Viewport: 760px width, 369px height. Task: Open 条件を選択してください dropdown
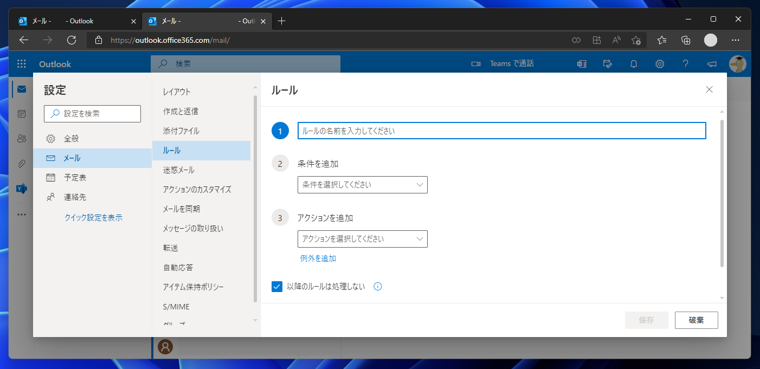[x=363, y=185]
